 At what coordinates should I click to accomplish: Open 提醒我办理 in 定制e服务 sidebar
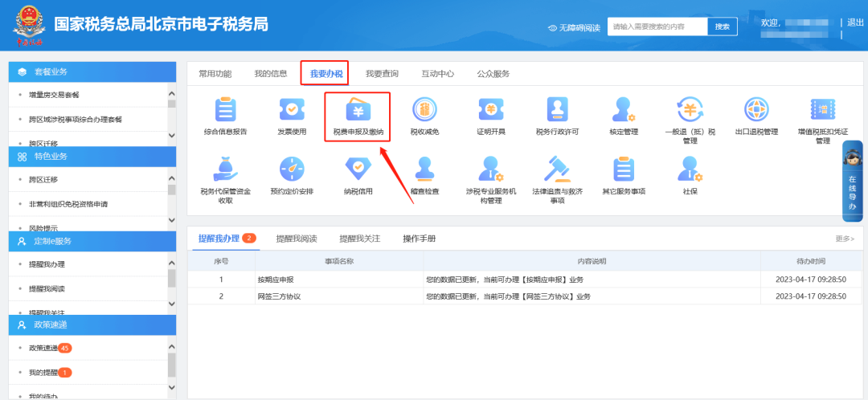coord(47,264)
